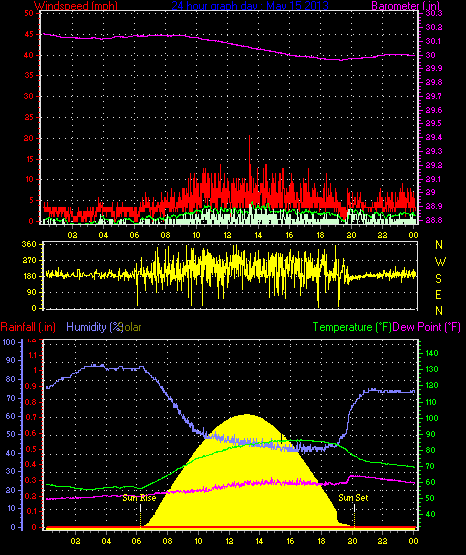Click the 30.3 barometer scale value
466x555 pixels.
pyautogui.click(x=434, y=13)
